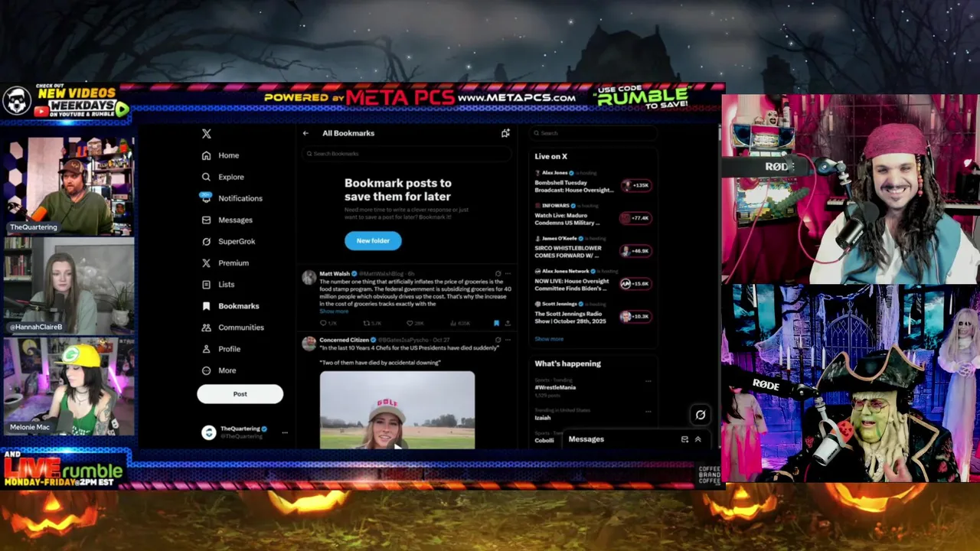Expand Show more on Matt Walsh post

(334, 311)
